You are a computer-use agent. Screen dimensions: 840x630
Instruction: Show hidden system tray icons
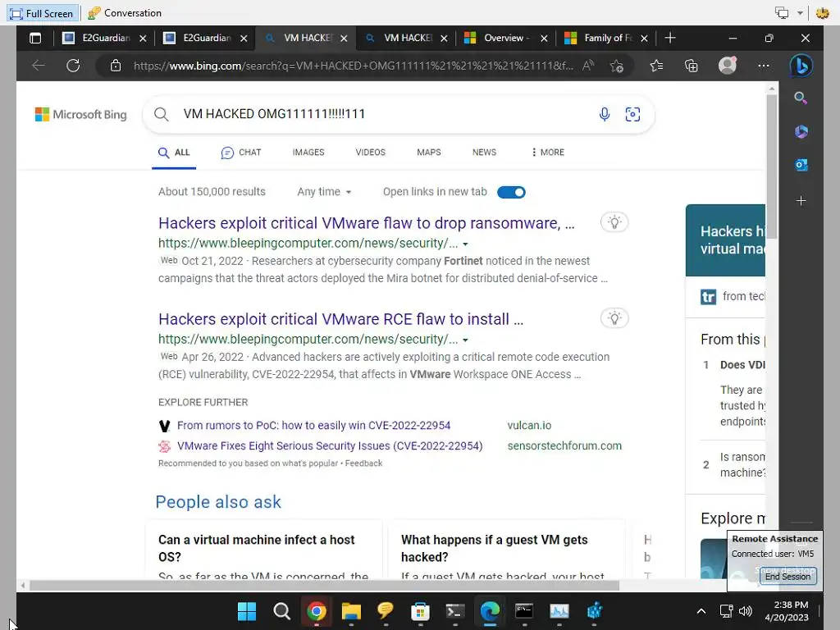click(x=701, y=611)
